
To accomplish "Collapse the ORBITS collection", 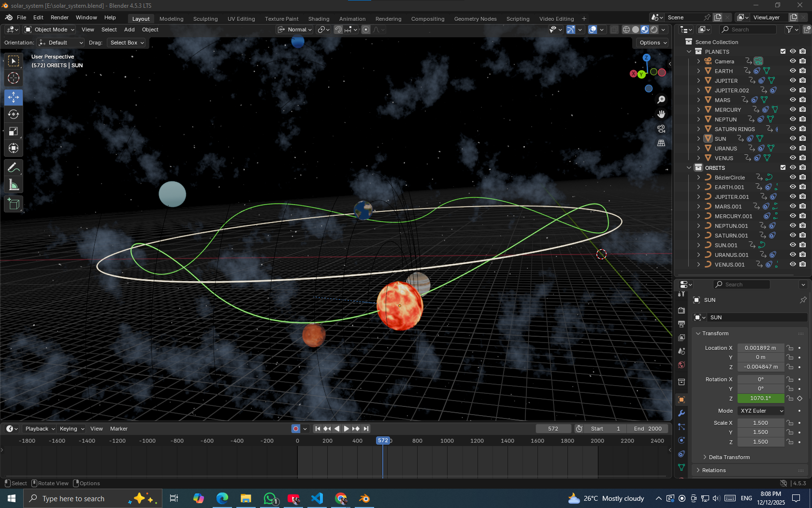I will pos(689,167).
